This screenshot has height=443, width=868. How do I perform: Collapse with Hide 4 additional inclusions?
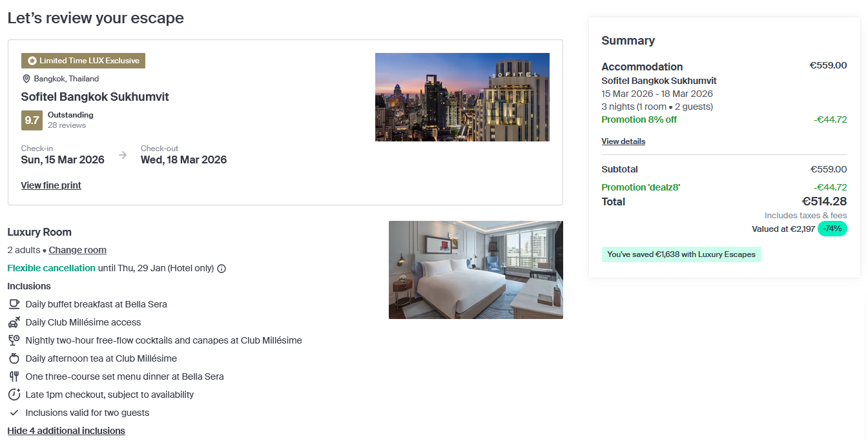tap(66, 431)
